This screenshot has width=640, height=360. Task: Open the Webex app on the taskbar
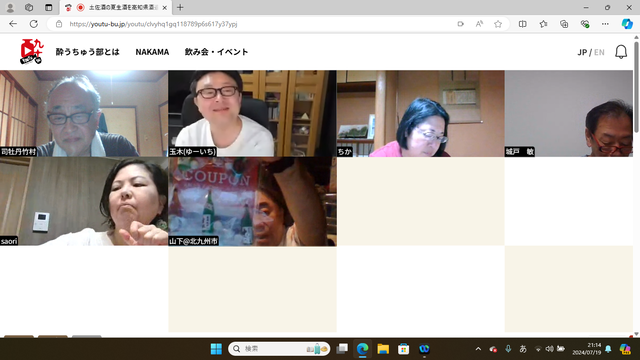pos(424,349)
